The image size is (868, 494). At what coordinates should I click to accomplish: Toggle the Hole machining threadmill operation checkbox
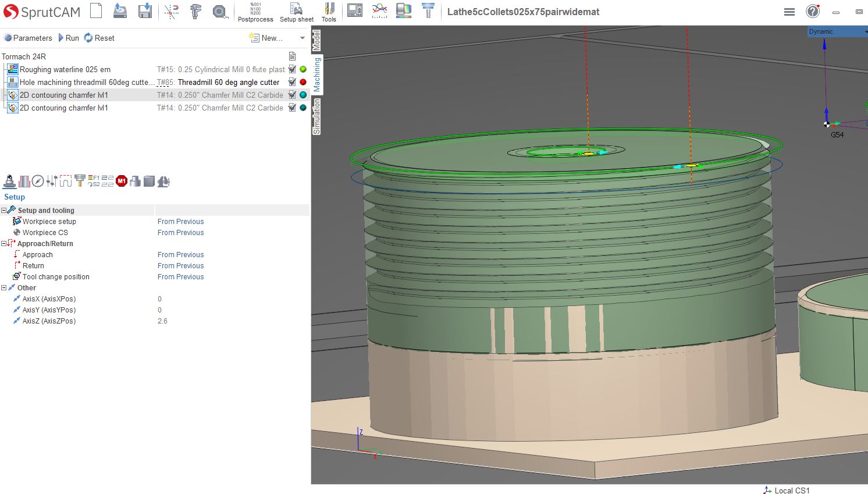pyautogui.click(x=292, y=82)
